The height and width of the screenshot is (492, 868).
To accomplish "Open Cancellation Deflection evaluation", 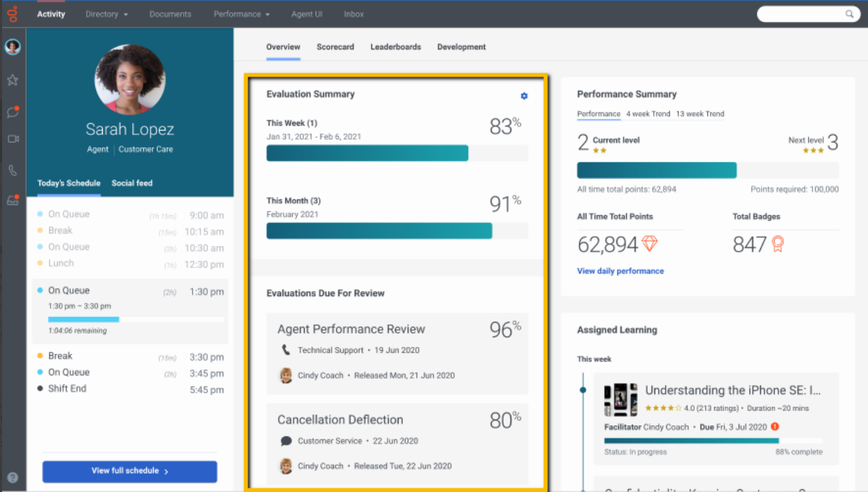I will [x=397, y=444].
